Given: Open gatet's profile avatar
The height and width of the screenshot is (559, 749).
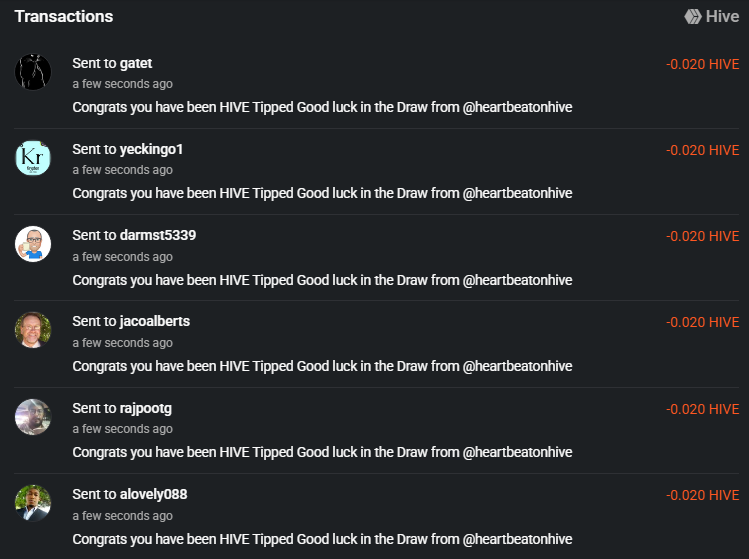Looking at the screenshot, I should 33,72.
